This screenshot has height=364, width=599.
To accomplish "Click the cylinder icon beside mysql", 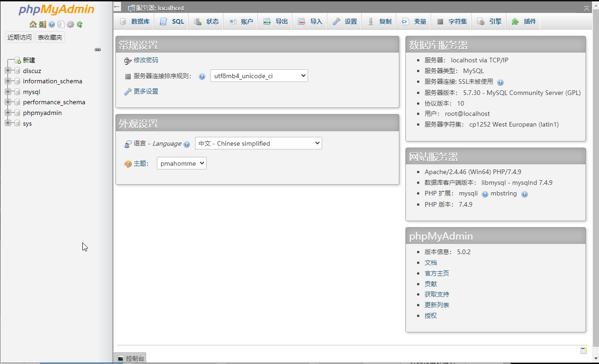I will (x=17, y=92).
